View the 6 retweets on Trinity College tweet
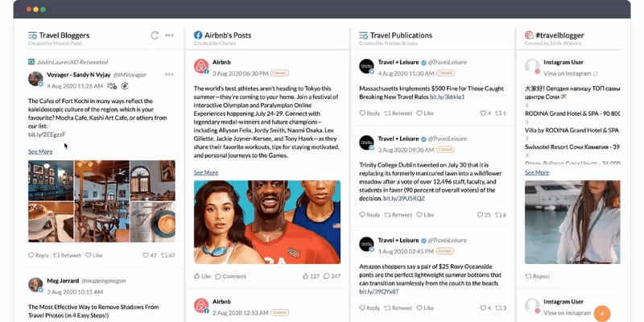Image resolution: width=644 pixels, height=322 pixels. (x=501, y=214)
